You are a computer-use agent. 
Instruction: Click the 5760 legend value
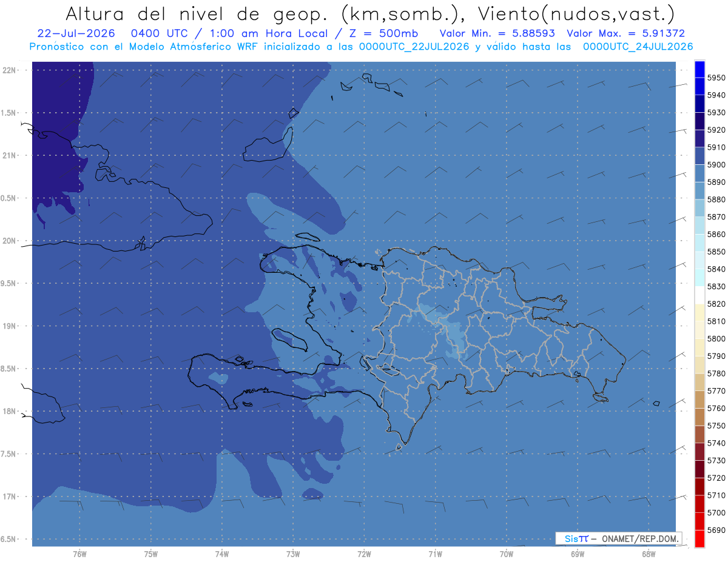[716, 408]
